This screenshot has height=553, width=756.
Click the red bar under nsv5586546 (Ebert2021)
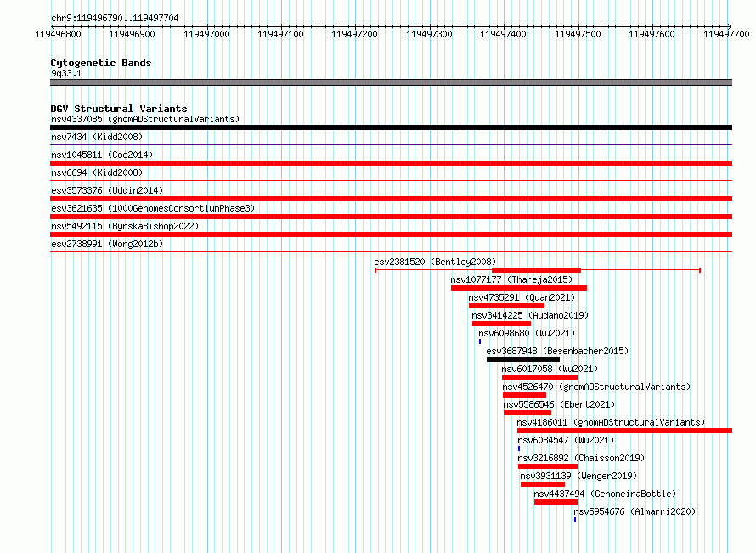(x=528, y=413)
